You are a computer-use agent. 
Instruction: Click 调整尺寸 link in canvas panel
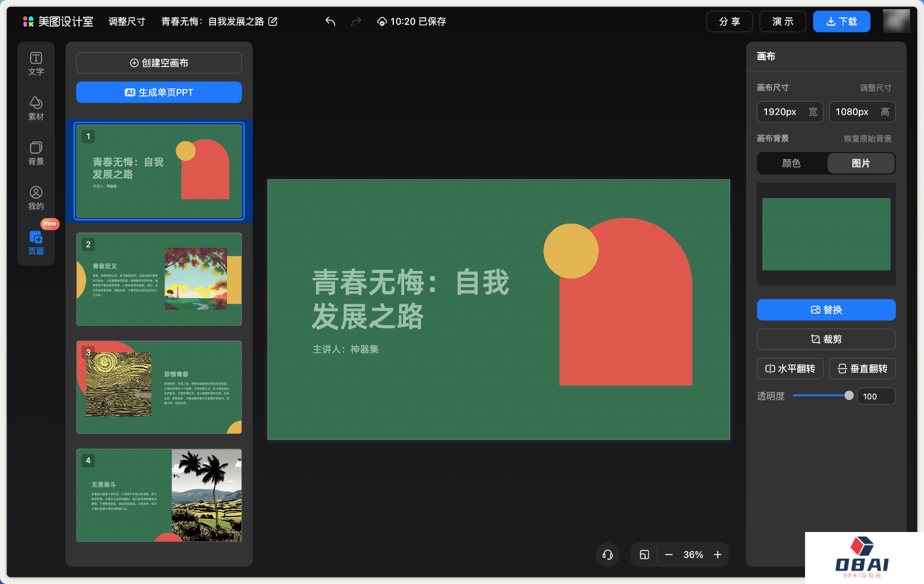point(875,88)
